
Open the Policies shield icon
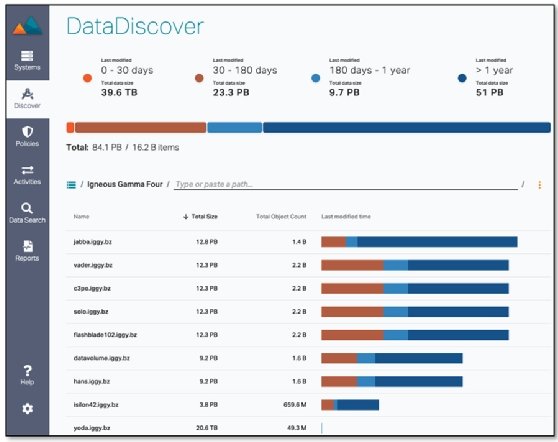[x=27, y=131]
